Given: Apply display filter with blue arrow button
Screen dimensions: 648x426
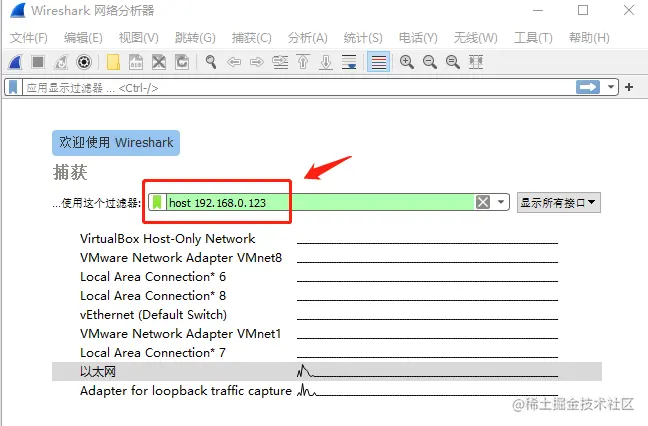Looking at the screenshot, I should (x=588, y=87).
